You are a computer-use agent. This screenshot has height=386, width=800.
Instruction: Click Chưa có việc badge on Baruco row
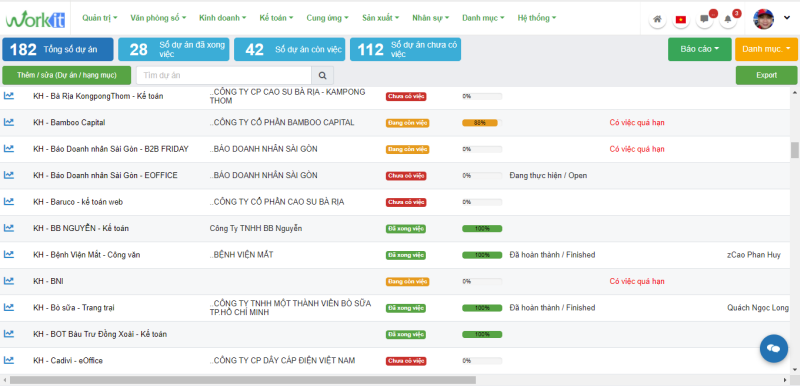[406, 202]
